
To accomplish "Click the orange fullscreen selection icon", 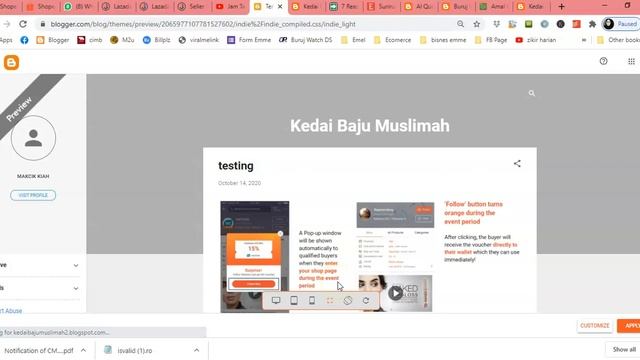I will (x=330, y=300).
